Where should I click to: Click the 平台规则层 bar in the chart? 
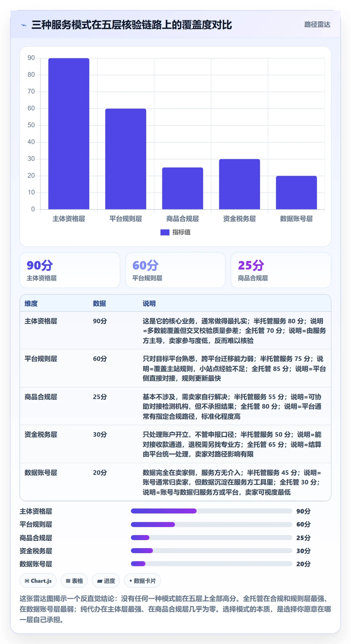pos(126,159)
